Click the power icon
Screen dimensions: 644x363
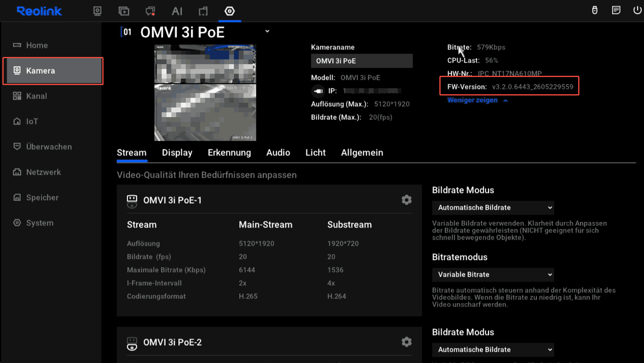[x=637, y=10]
